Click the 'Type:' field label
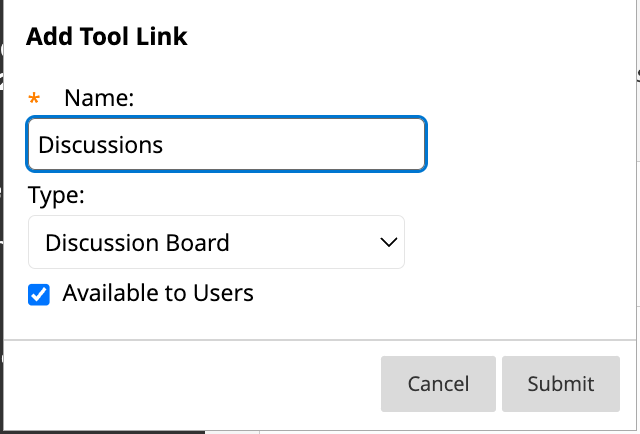Image resolution: width=640 pixels, height=434 pixels. 56,195
